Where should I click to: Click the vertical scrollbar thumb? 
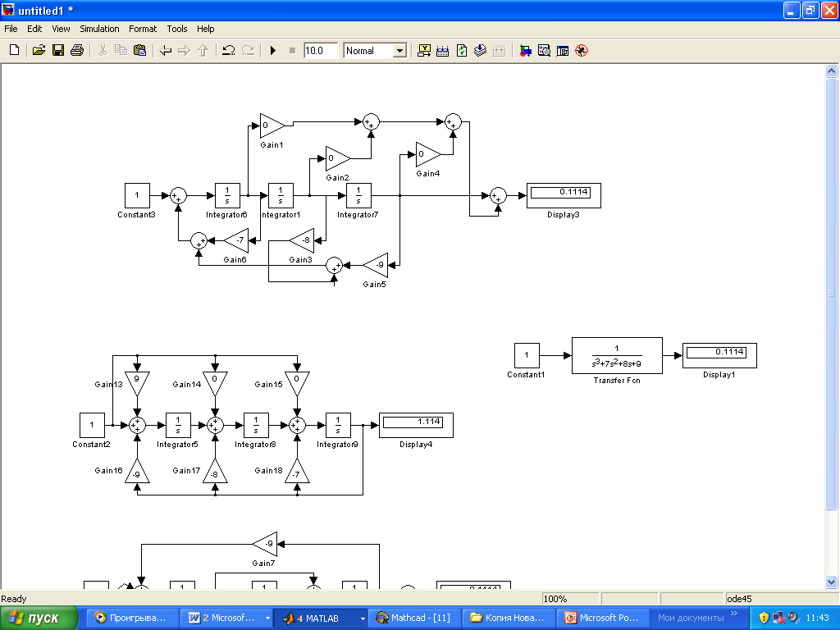click(831, 294)
